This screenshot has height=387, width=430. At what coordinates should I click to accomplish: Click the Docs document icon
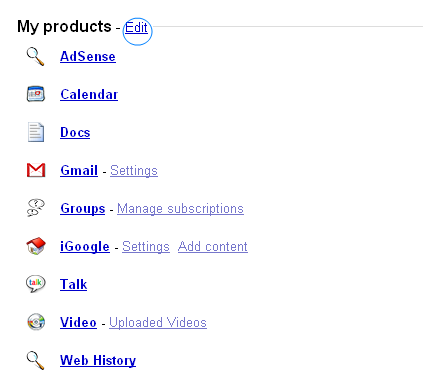coord(36,132)
